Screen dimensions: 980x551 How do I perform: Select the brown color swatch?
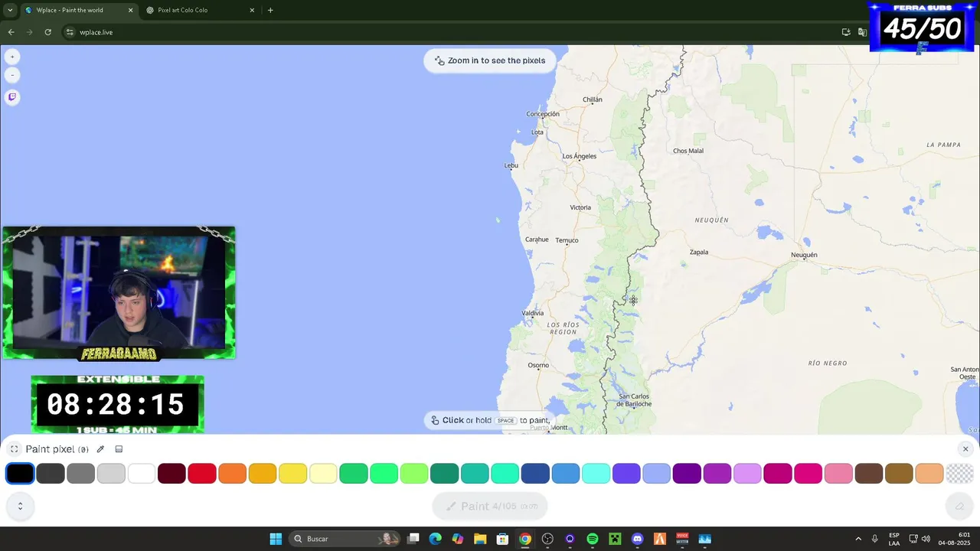coord(869,474)
